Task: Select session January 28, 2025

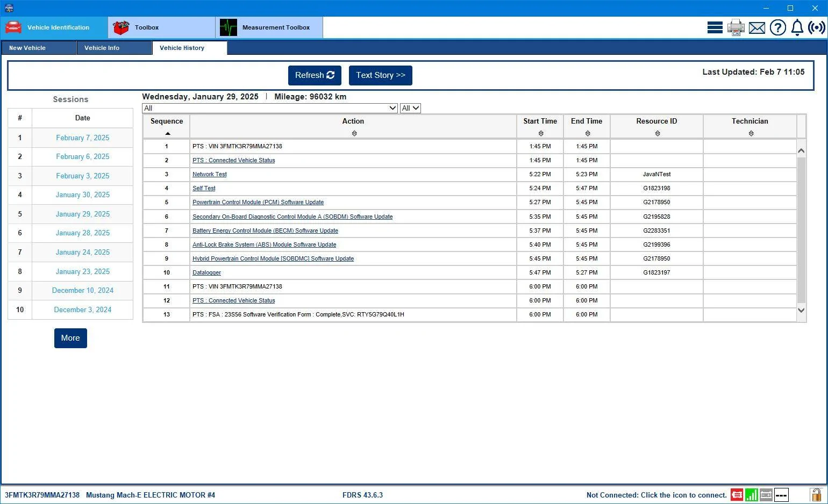Action: pos(82,233)
